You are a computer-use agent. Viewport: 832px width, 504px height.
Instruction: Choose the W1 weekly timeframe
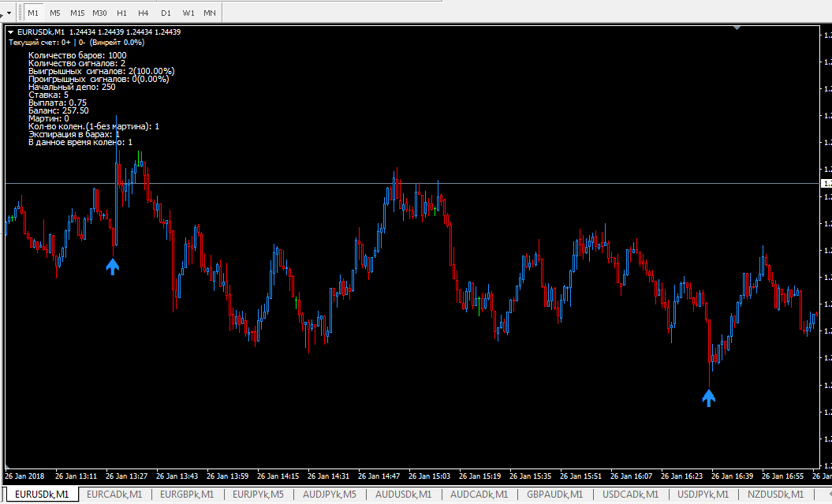[x=188, y=13]
